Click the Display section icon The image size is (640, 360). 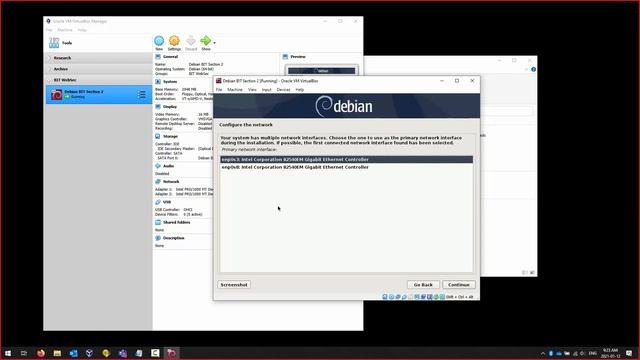[158, 107]
